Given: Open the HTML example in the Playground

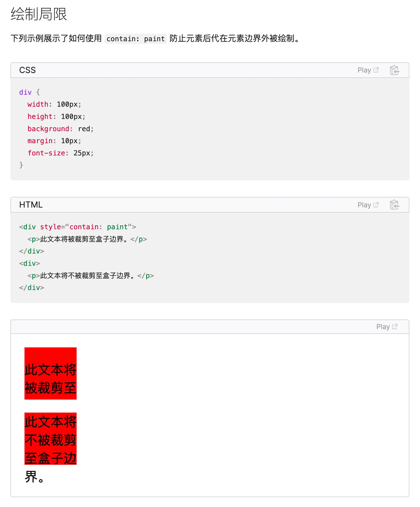Looking at the screenshot, I should (x=364, y=205).
